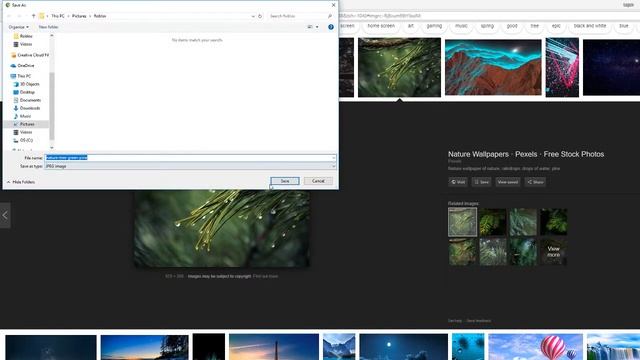Select the Roblox folder in the sidebar
This screenshot has width=640, height=360.
(26, 36)
